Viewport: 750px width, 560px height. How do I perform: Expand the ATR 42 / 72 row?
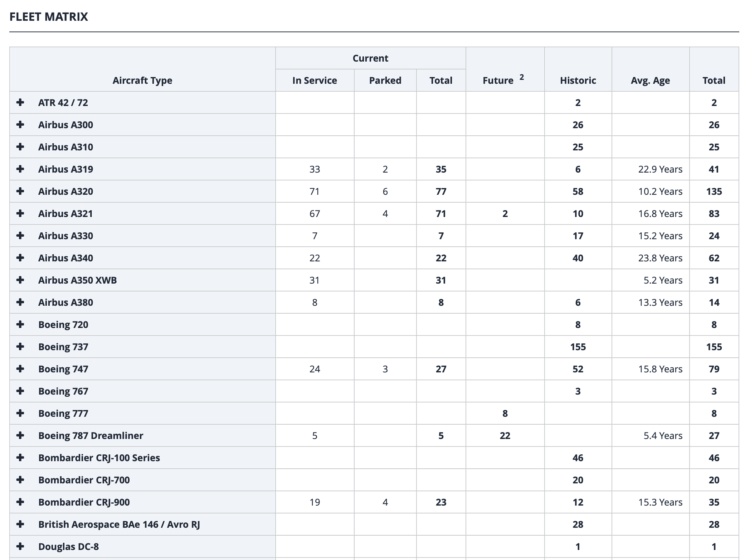point(20,102)
